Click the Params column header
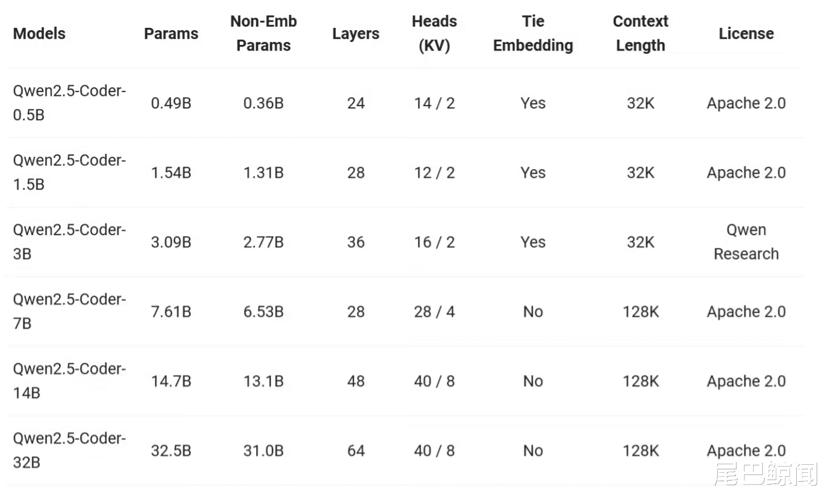832x504 pixels. pos(171,33)
